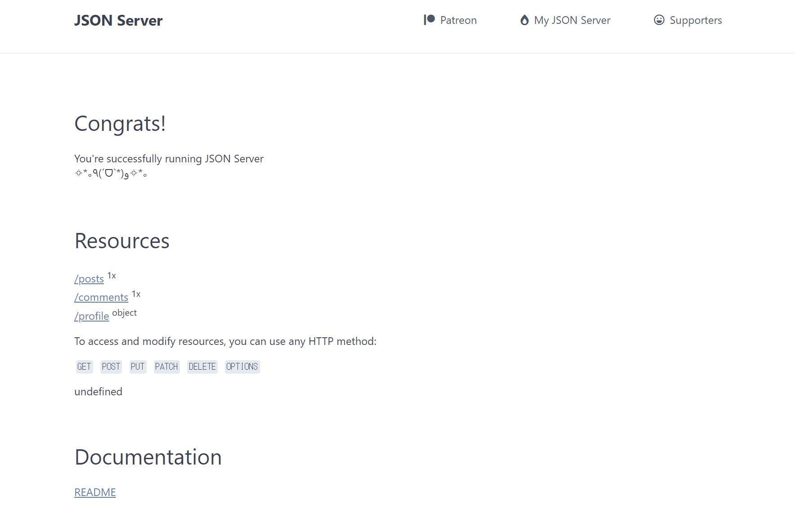Click the 'undefined' text below methods
Viewport: 795px width, 532px height.
pos(98,392)
